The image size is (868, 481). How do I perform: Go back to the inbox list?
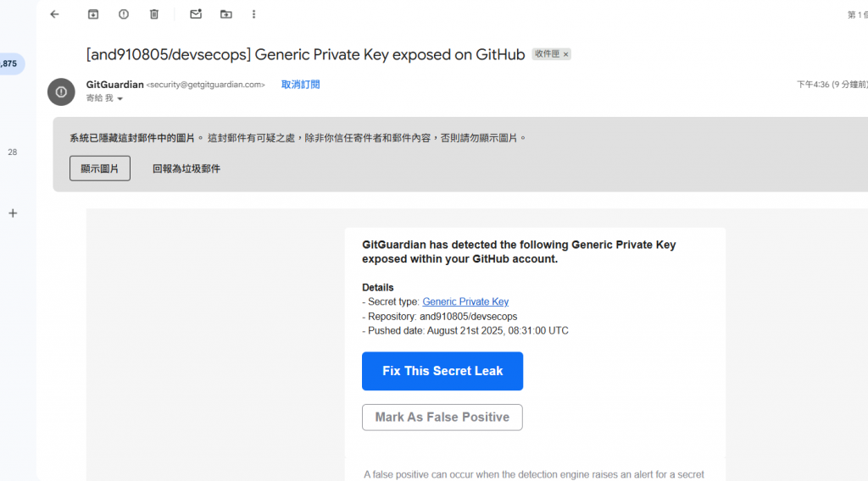[x=54, y=14]
